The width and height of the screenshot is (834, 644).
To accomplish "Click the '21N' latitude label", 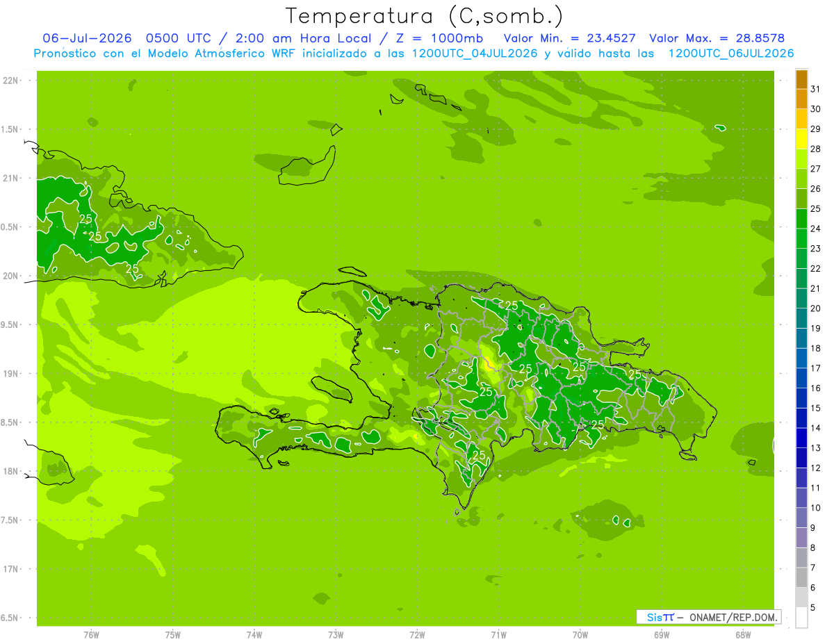I will (x=11, y=179).
